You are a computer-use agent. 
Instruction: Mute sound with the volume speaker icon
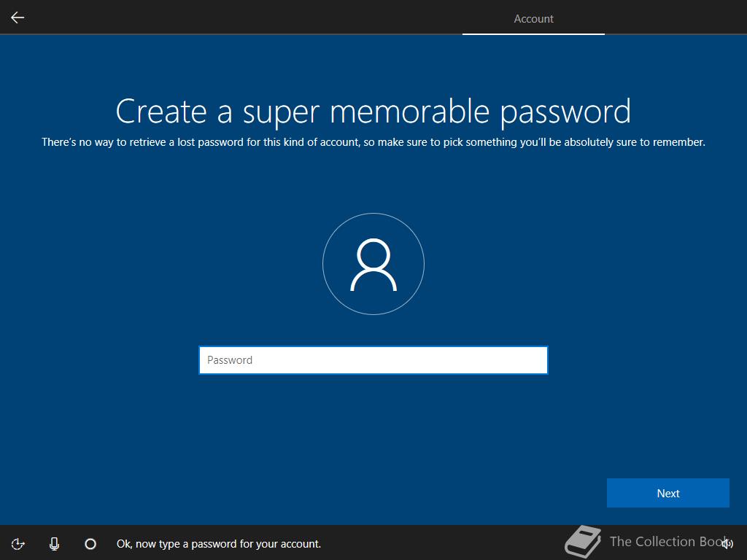(727, 543)
